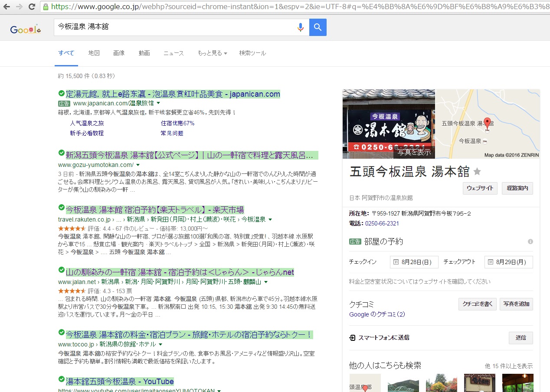Start voice search with the microphone icon

tap(300, 27)
